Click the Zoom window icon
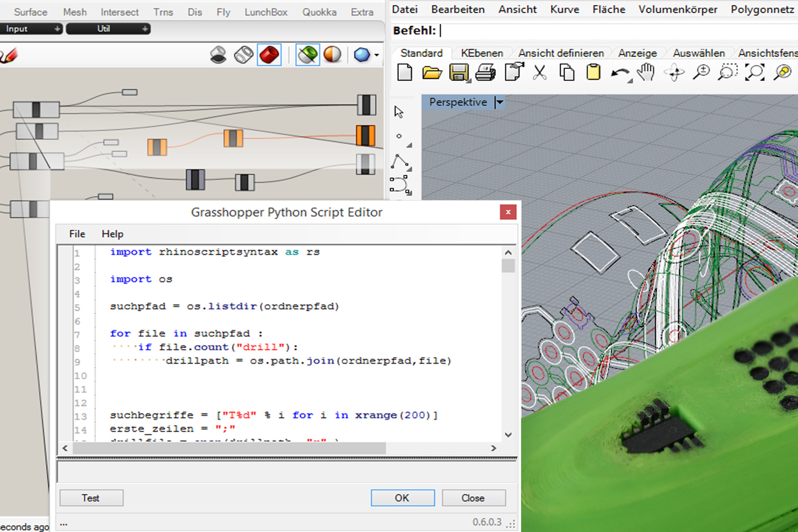The width and height of the screenshot is (798, 532). [x=728, y=72]
